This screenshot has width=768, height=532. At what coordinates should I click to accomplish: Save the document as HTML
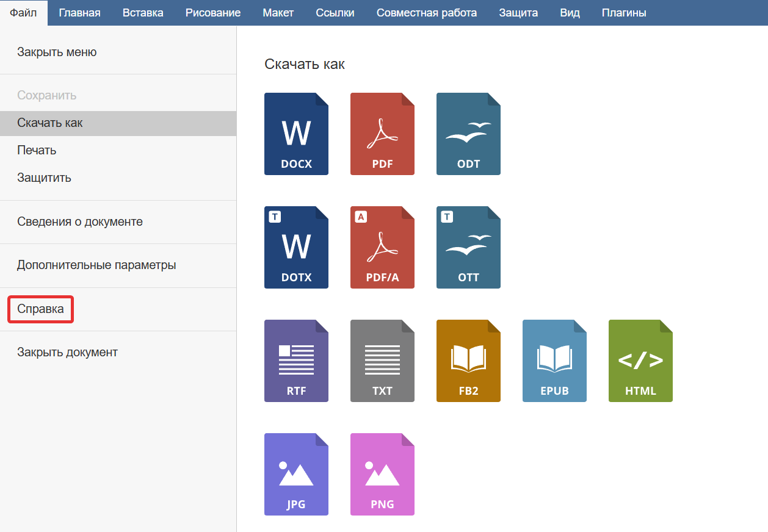pyautogui.click(x=640, y=361)
